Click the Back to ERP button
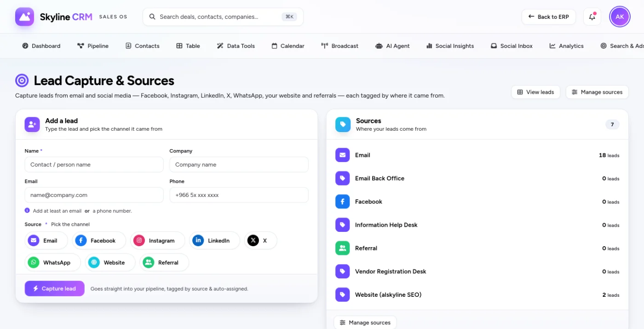Image resolution: width=644 pixels, height=329 pixels. (x=549, y=17)
